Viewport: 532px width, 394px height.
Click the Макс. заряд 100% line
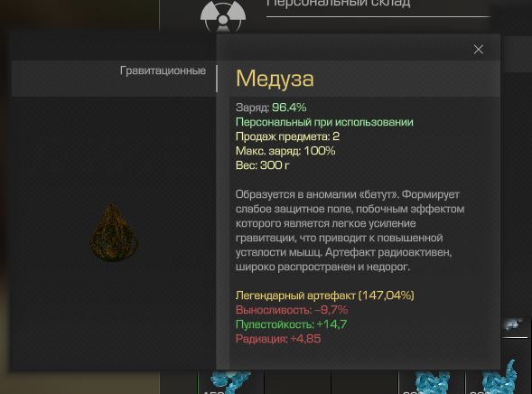[x=285, y=151]
